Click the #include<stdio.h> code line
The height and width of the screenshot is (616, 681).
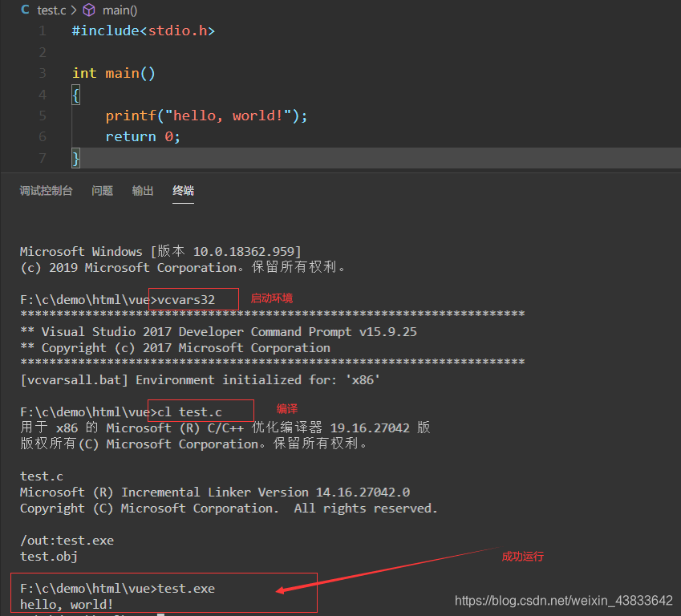(144, 30)
